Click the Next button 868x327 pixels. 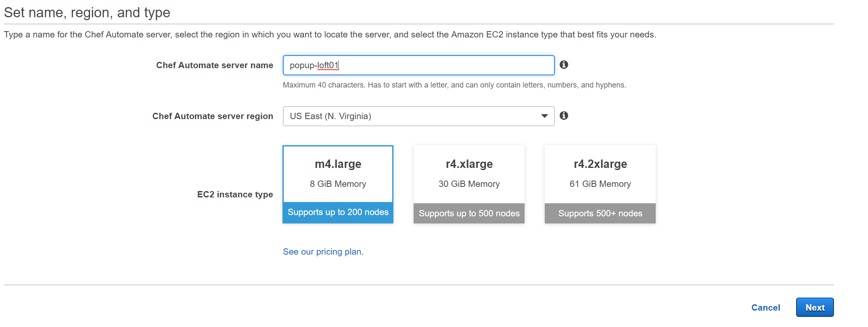[x=815, y=308]
